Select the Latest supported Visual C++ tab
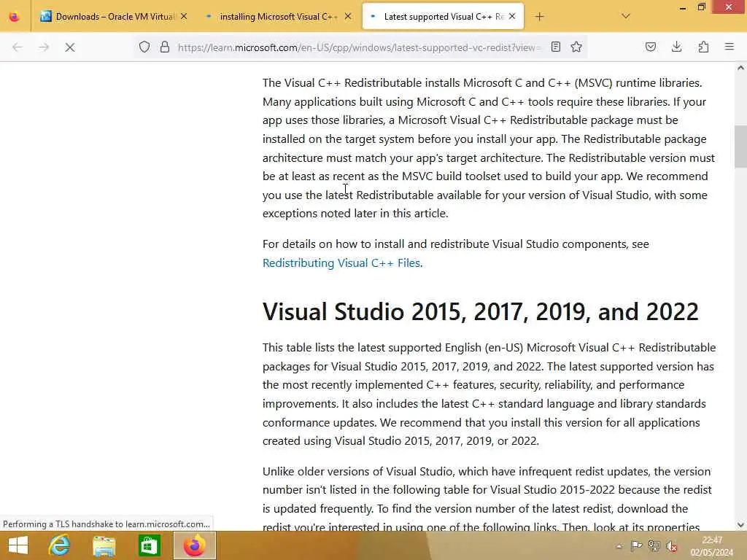Viewport: 747px width, 560px height. pos(443,17)
